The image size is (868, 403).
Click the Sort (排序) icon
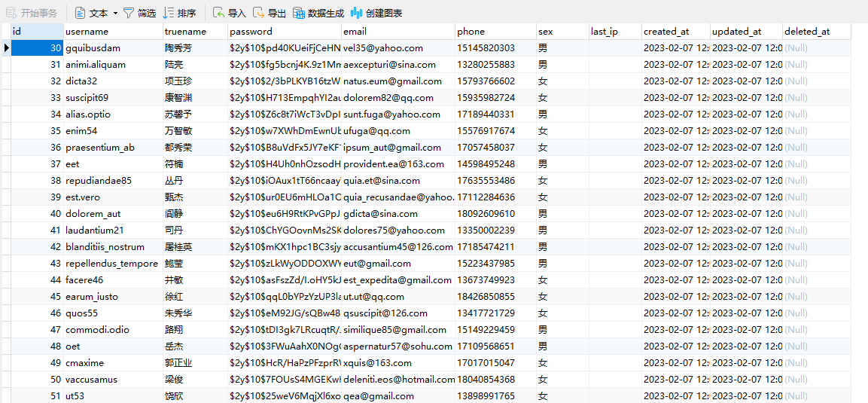pyautogui.click(x=169, y=13)
